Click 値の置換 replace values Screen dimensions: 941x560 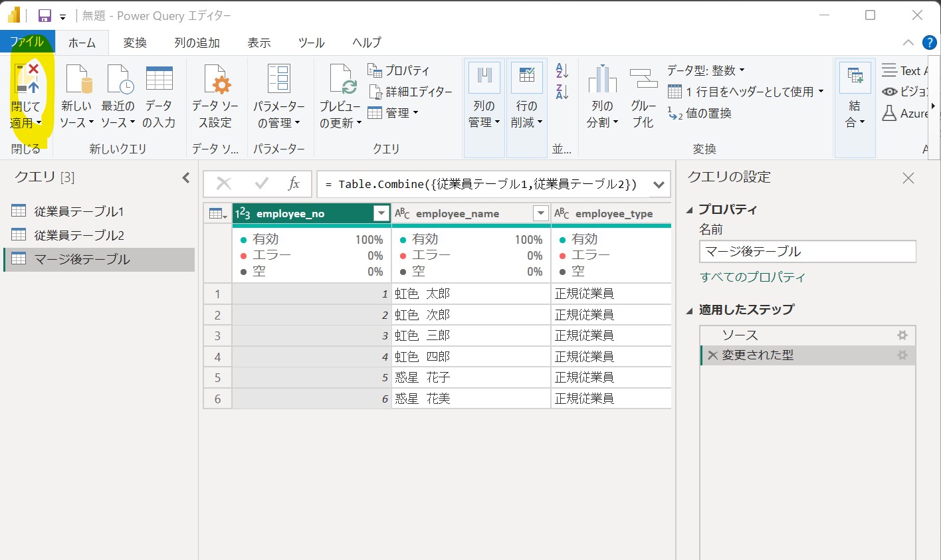click(x=700, y=114)
